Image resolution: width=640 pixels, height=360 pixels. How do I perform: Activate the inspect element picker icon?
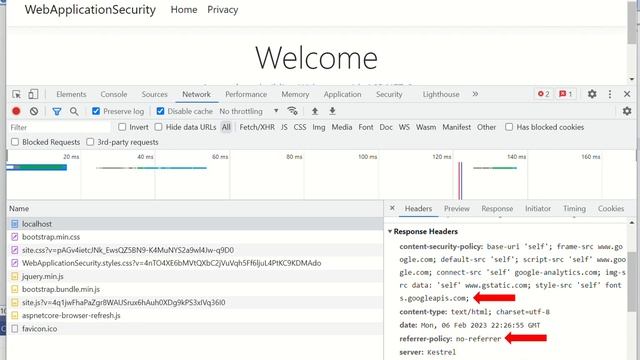click(16, 94)
